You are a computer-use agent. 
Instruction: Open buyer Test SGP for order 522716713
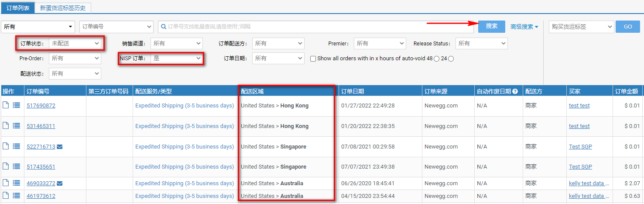(x=580, y=147)
